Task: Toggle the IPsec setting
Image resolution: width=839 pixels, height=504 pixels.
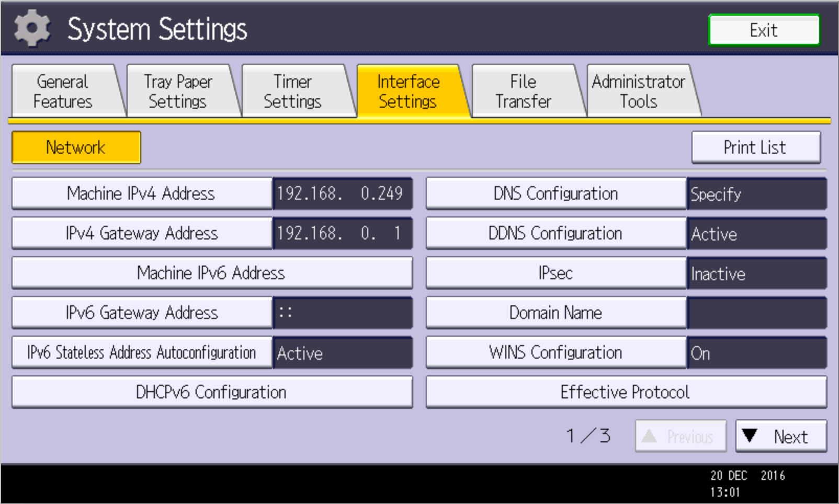Action: pos(555,273)
